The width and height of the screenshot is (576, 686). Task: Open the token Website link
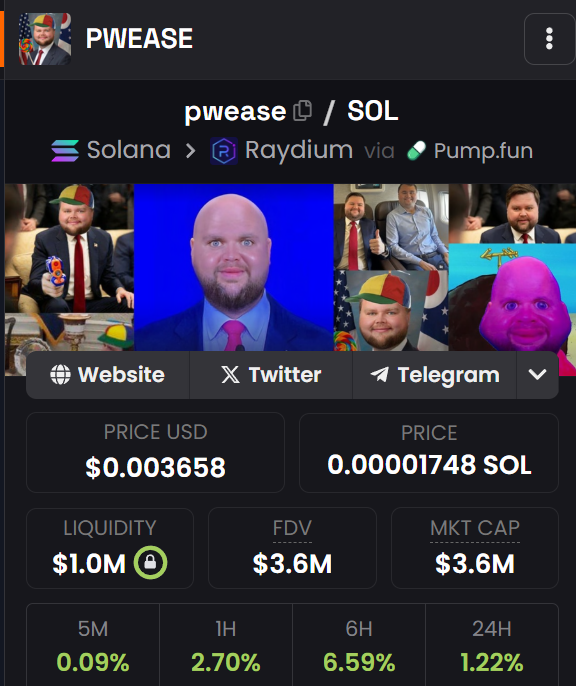pyautogui.click(x=108, y=375)
